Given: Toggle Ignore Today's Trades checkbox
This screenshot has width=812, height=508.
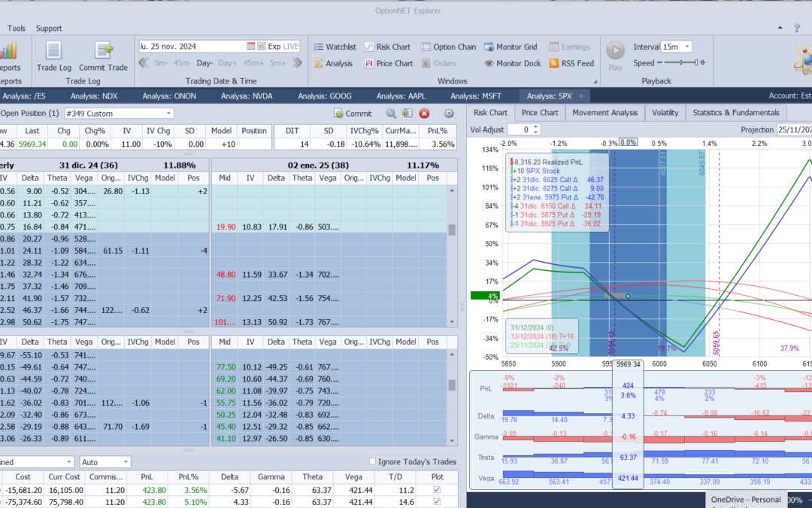Looking at the screenshot, I should pyautogui.click(x=372, y=461).
